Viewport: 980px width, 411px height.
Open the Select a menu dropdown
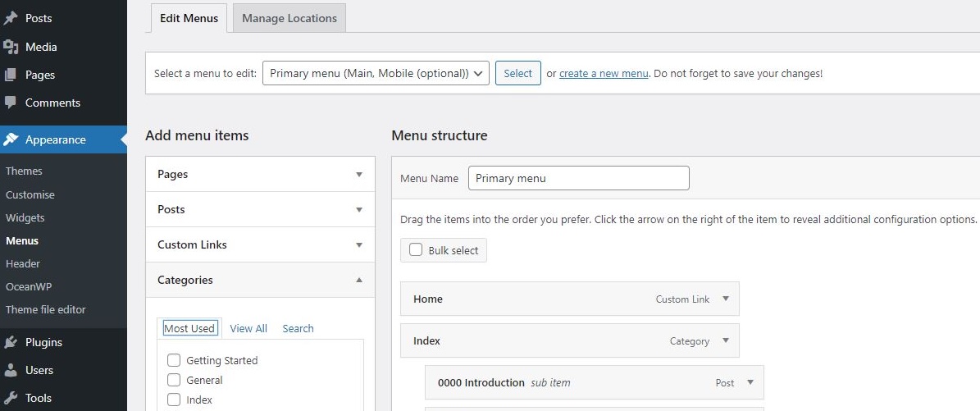coord(376,73)
